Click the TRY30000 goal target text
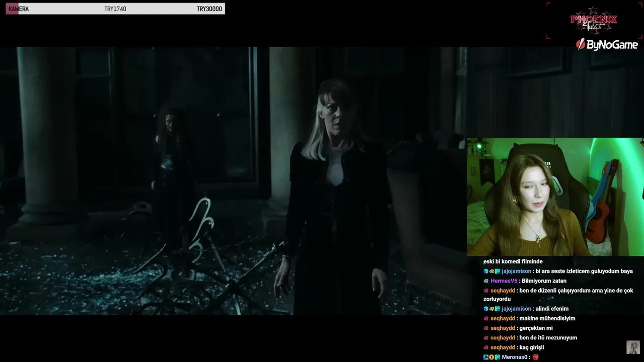644x362 pixels. [x=209, y=9]
